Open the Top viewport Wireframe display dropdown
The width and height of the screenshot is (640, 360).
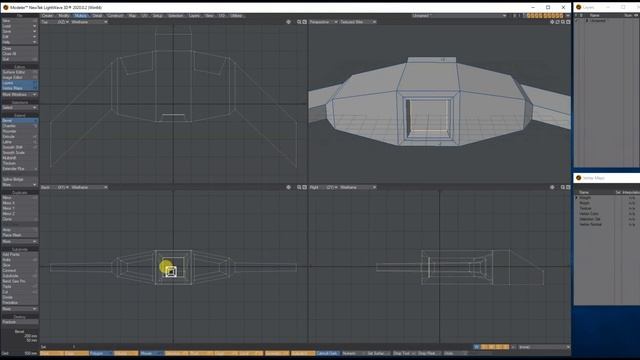pos(89,22)
